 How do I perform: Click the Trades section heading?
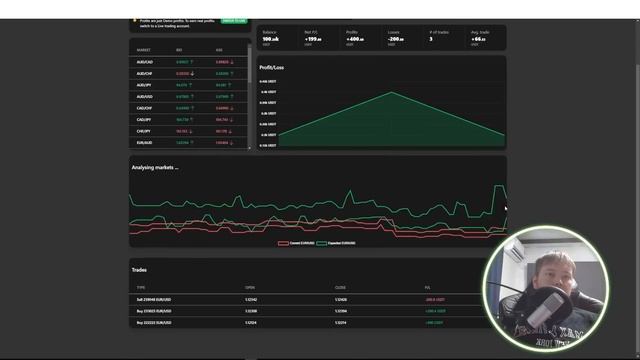click(x=139, y=270)
